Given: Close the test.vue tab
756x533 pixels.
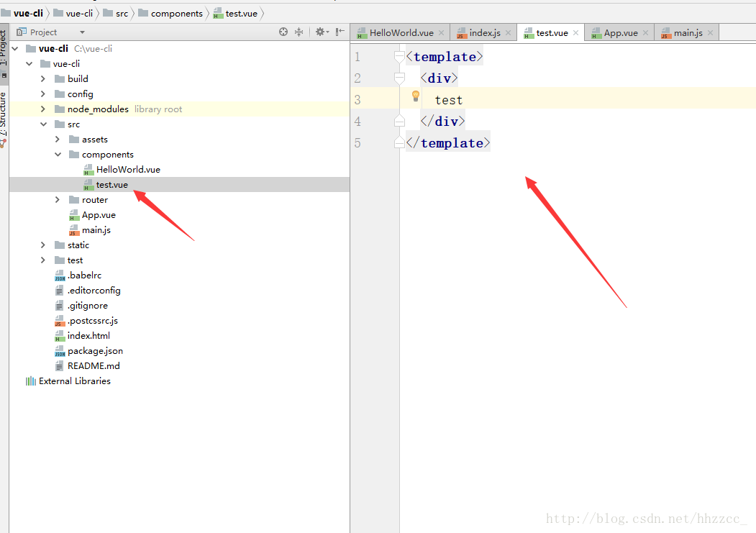Looking at the screenshot, I should (575, 33).
